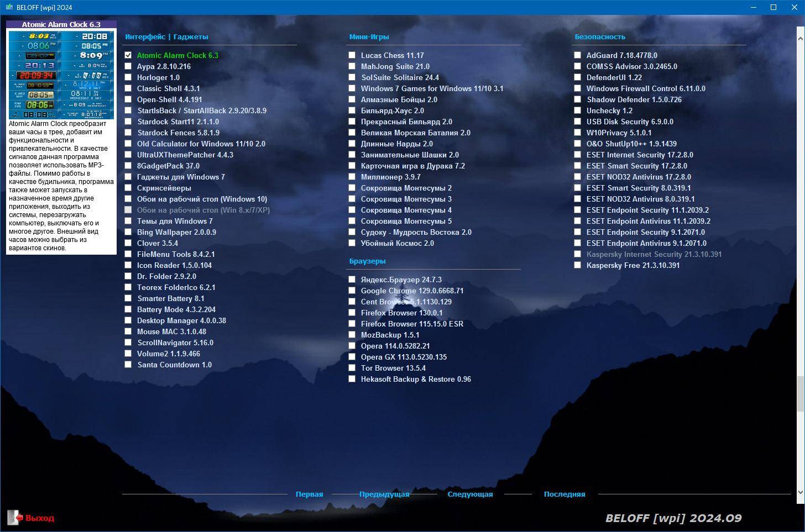
Task: Click the Гаджеты для Windows 7 label
Action: 181,177
